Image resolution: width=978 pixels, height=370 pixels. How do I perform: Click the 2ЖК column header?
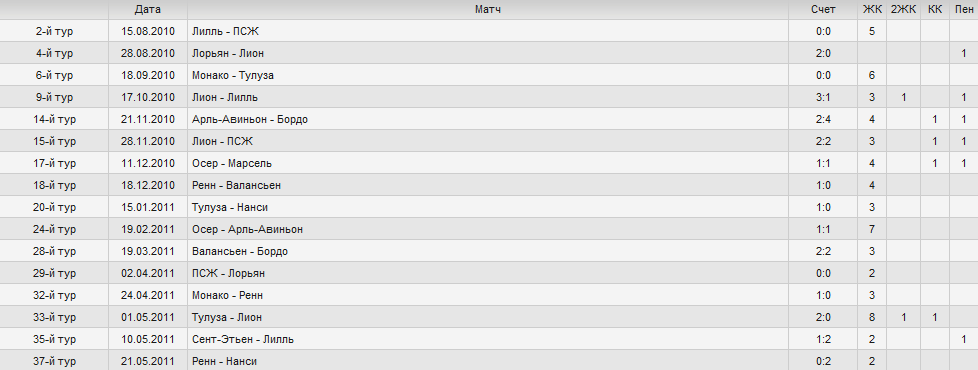[x=903, y=9]
